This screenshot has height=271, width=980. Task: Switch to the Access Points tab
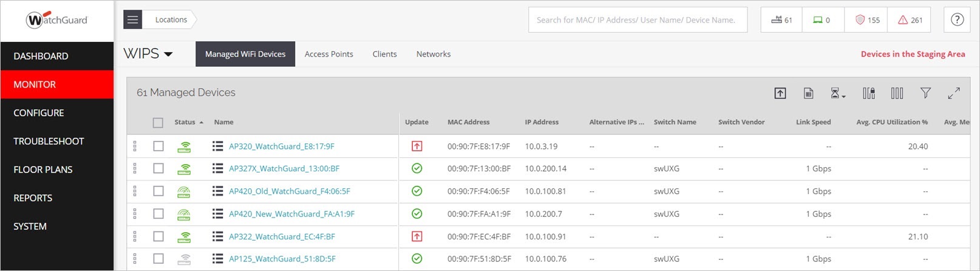click(x=328, y=54)
